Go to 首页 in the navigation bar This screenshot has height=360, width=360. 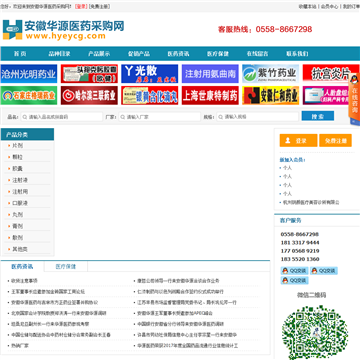[20, 54]
